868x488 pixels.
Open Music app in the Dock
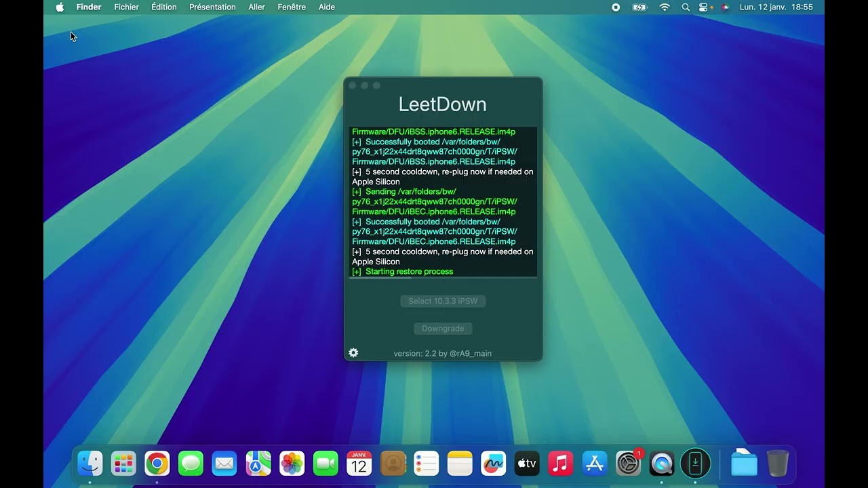click(561, 464)
